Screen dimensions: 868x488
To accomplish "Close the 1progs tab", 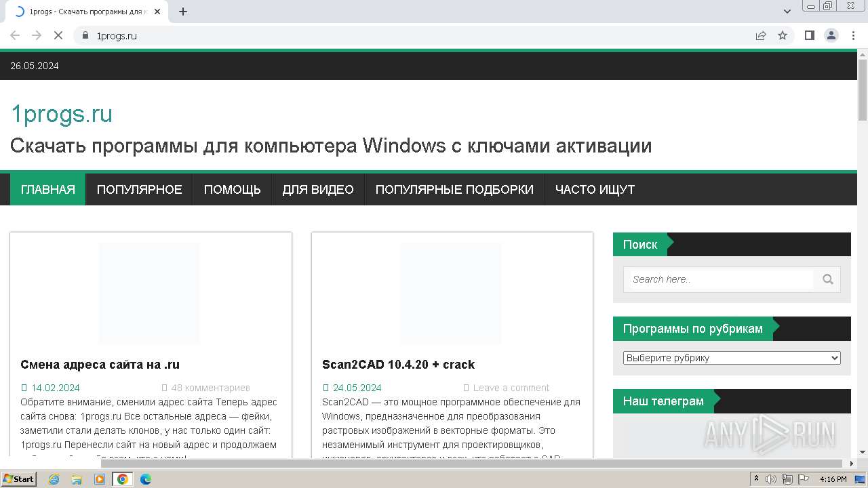I will [157, 12].
